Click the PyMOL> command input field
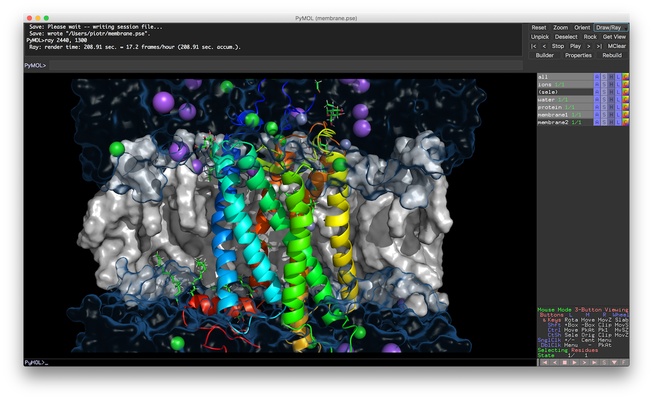Screen dimensions: 653x400 point(286,65)
